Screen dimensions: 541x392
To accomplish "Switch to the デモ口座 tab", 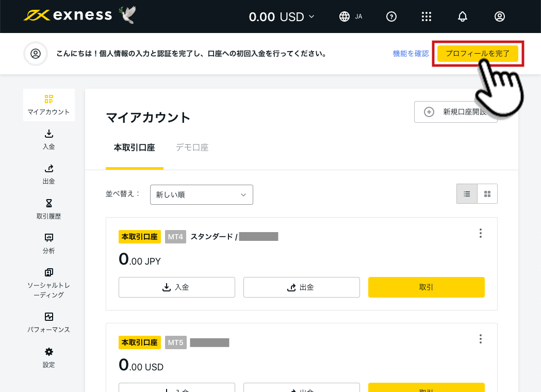I will 192,148.
